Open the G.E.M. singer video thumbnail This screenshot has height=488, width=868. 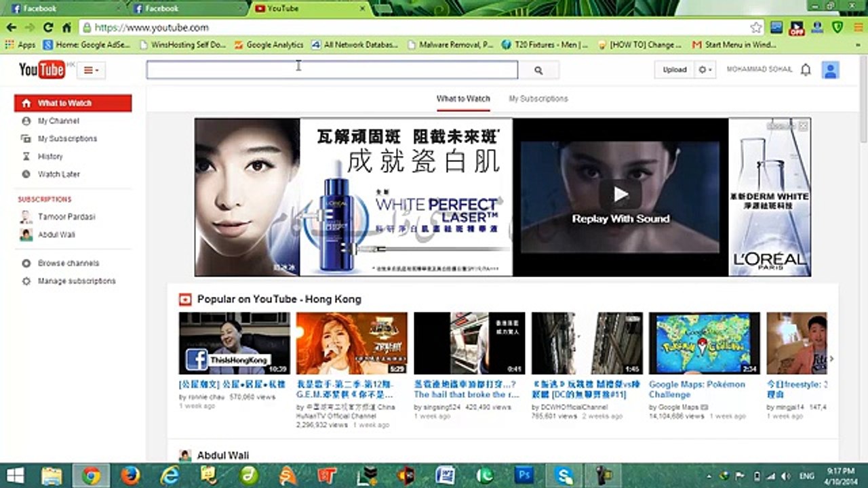click(x=352, y=343)
